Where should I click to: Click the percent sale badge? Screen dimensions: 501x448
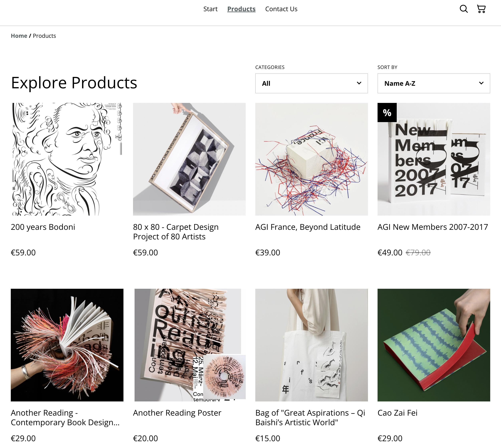(x=387, y=112)
